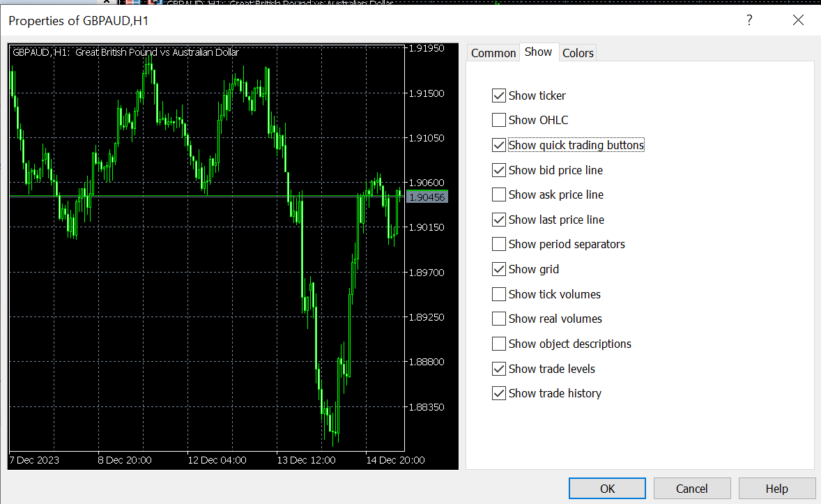This screenshot has width=821, height=504.
Task: Click the Help question mark icon
Action: coord(749,20)
